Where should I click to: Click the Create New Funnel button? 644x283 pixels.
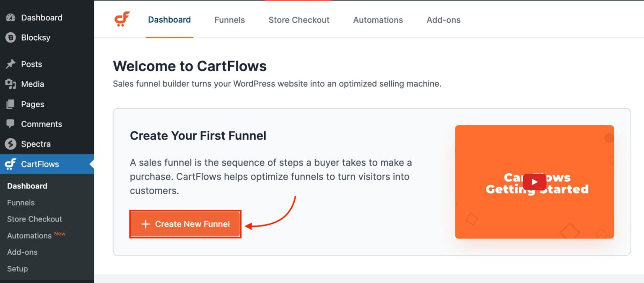[185, 224]
